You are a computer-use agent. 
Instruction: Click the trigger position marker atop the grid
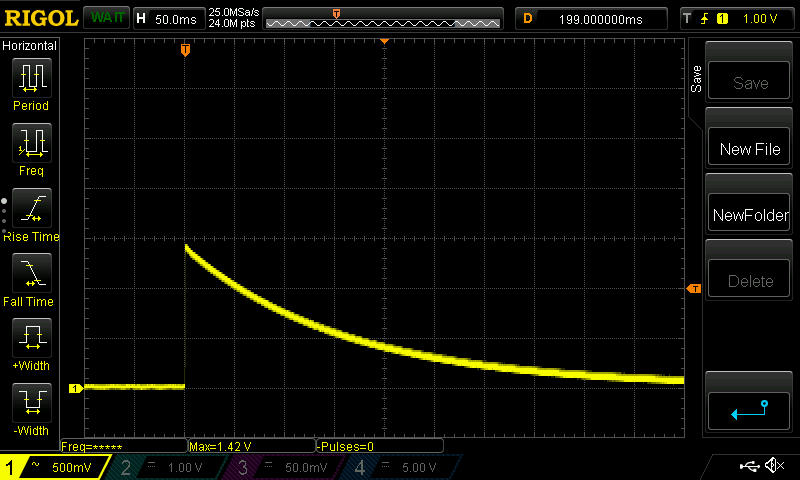click(x=185, y=49)
